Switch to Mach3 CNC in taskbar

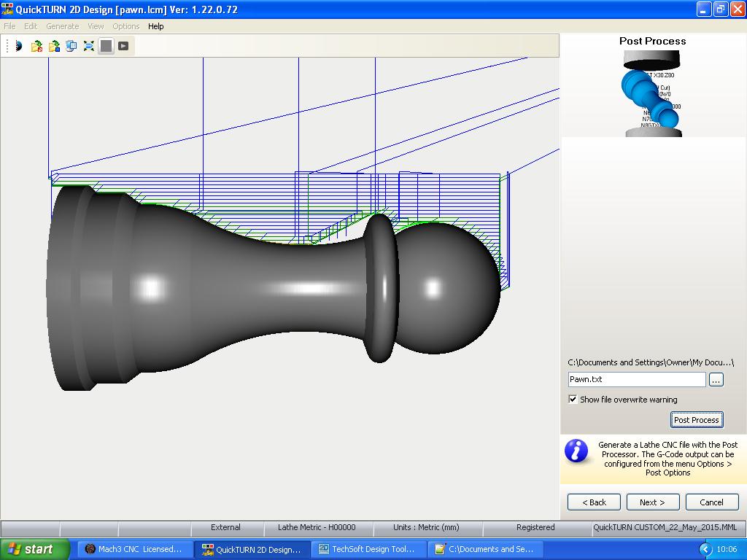click(x=134, y=549)
